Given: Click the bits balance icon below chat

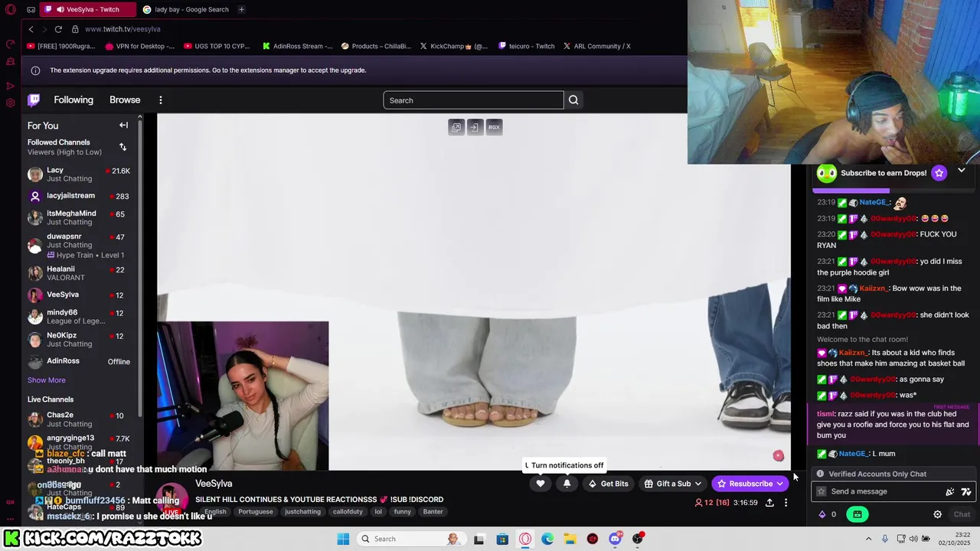Looking at the screenshot, I should point(828,514).
